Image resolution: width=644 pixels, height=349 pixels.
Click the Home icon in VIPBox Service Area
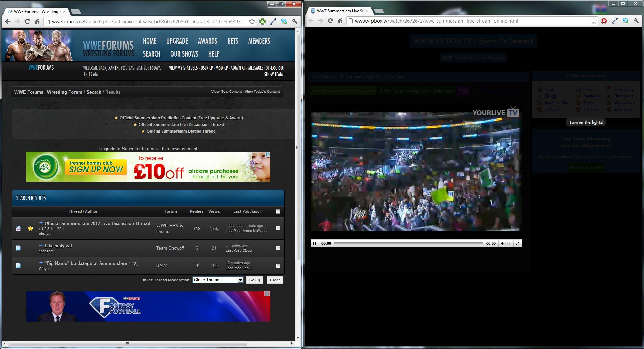pos(539,89)
